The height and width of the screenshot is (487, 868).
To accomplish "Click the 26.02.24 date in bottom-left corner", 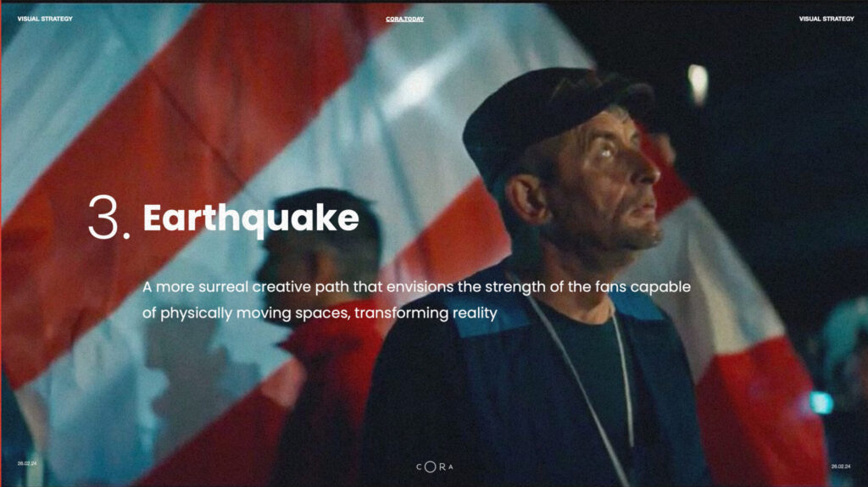I will (27, 463).
